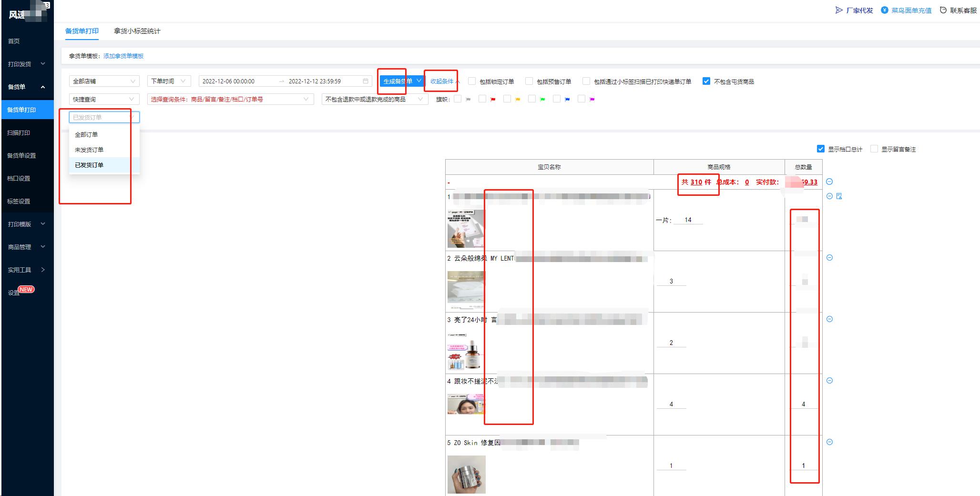Viewport: 980px width, 496px height.
Task: Open the ZO Skin product thumbnail
Action: point(466,474)
